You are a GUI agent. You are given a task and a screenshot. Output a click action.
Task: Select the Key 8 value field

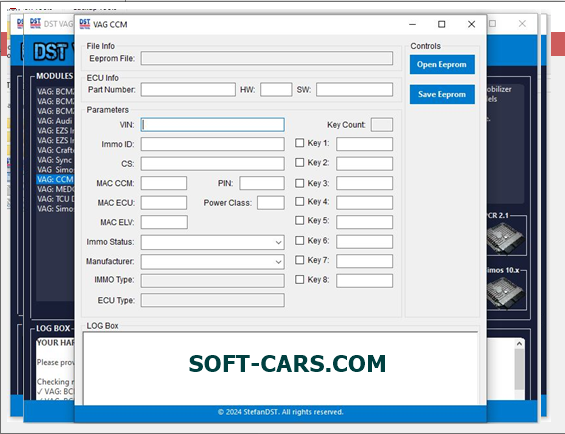365,280
